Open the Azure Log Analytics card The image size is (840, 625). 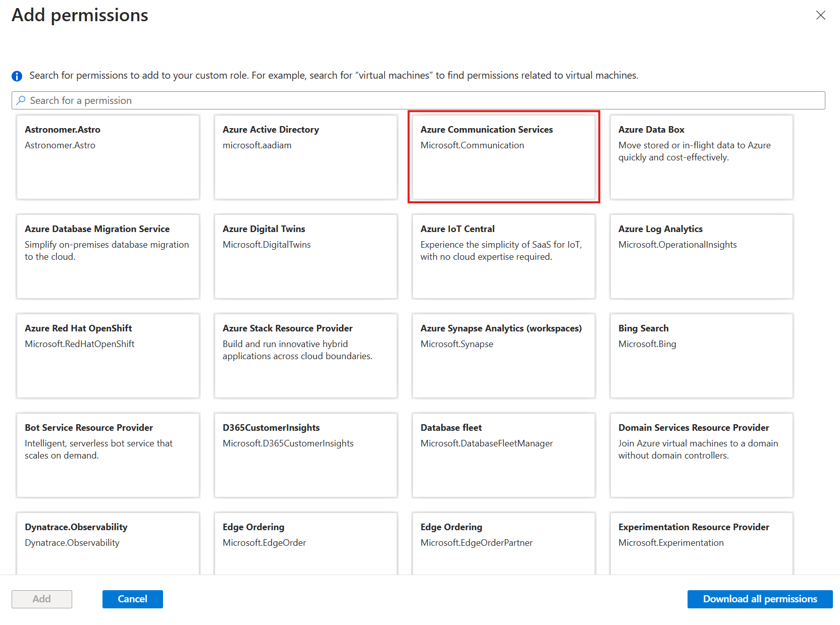[701, 256]
